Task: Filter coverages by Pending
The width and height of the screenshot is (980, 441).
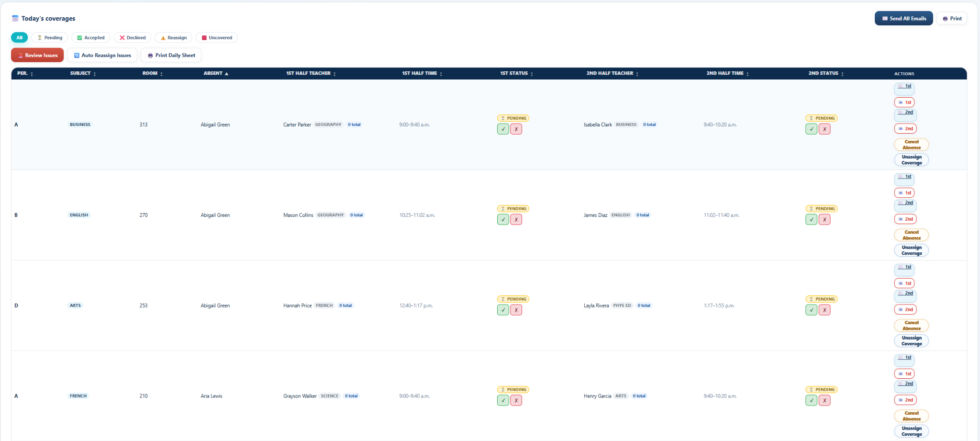Action: click(50, 37)
